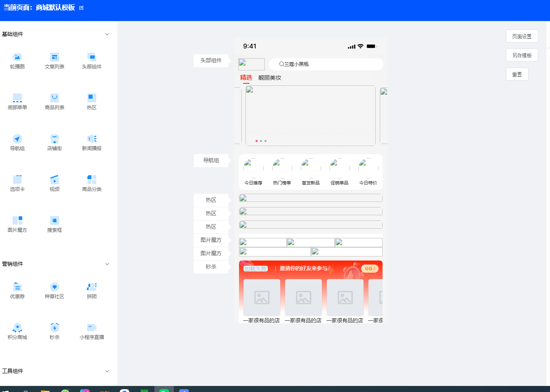Switch to the 靓丽美妆 tab in preview
The image size is (550, 392).
(x=269, y=78)
